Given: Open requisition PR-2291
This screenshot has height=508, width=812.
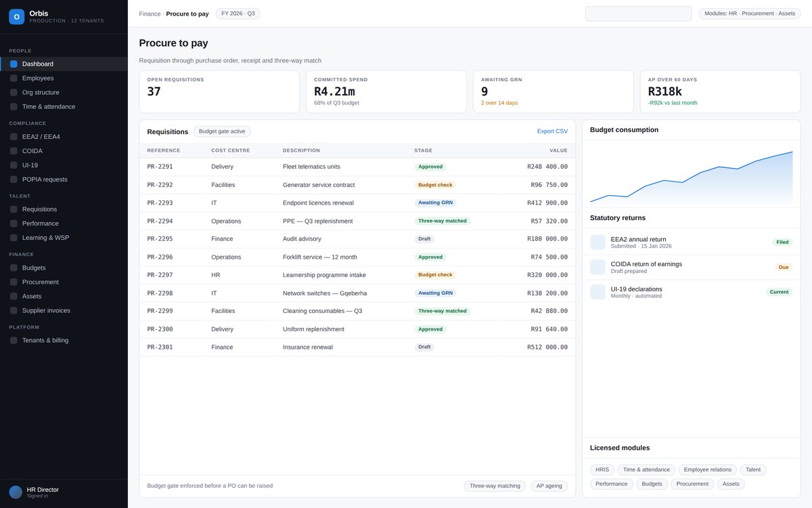Looking at the screenshot, I should click(x=357, y=167).
